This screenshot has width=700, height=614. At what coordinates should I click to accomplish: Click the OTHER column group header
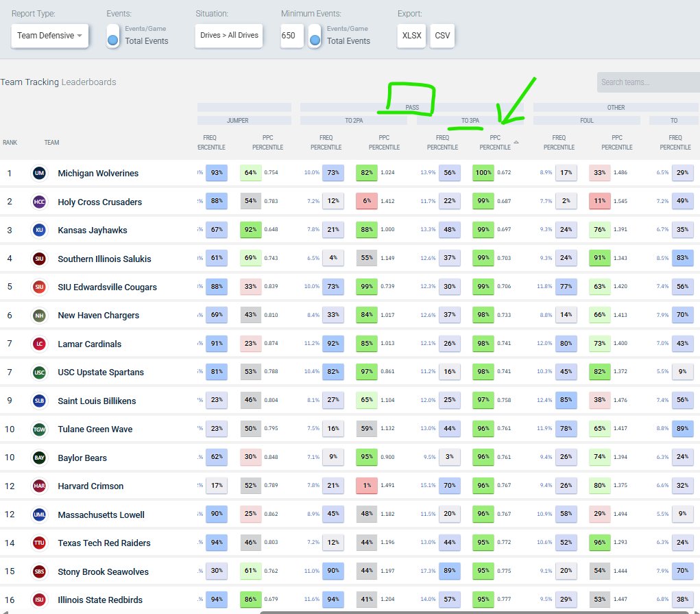[x=616, y=107]
